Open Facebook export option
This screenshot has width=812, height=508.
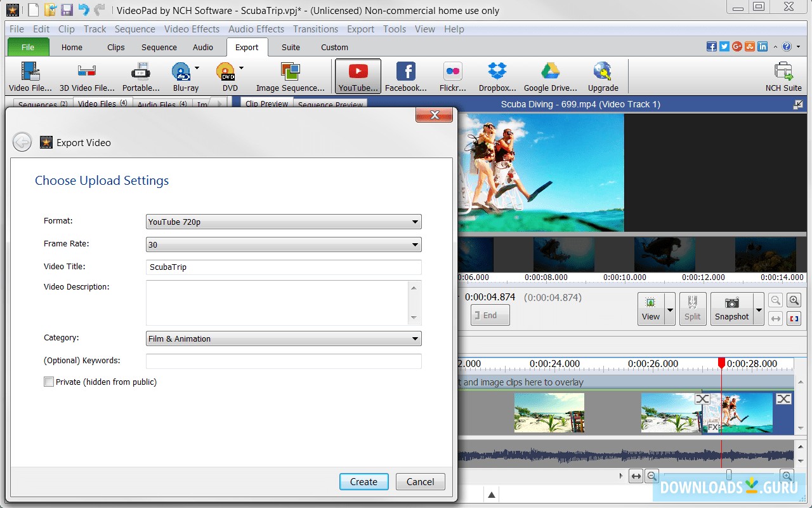coord(405,75)
